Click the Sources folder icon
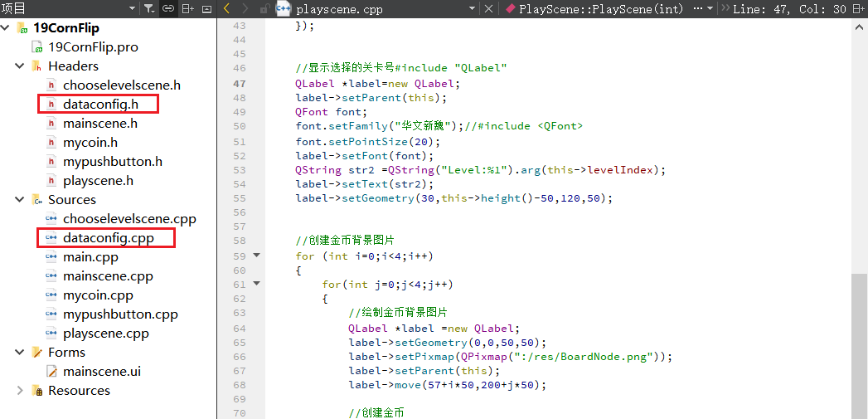The image size is (868, 419). (x=36, y=199)
